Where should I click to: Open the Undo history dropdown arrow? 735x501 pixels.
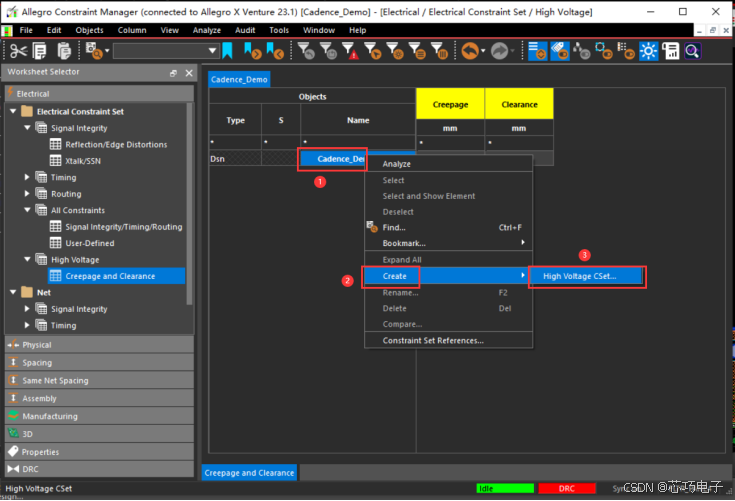[483, 51]
